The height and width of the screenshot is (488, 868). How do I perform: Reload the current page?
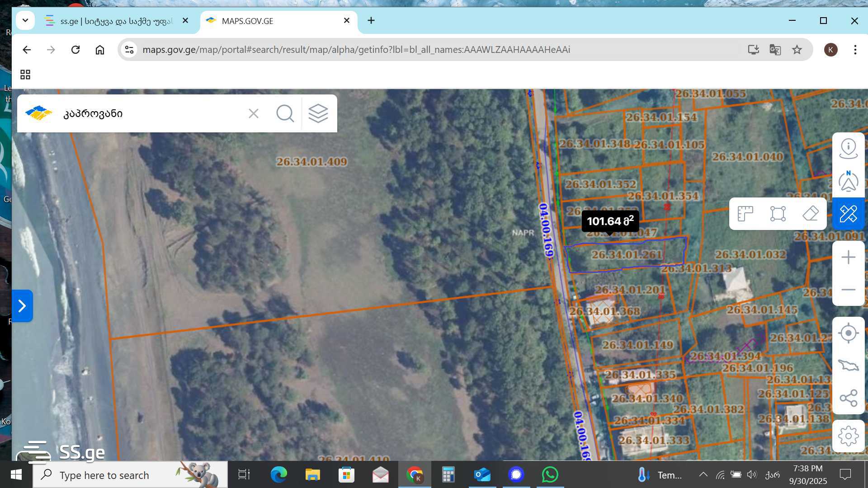pyautogui.click(x=75, y=50)
